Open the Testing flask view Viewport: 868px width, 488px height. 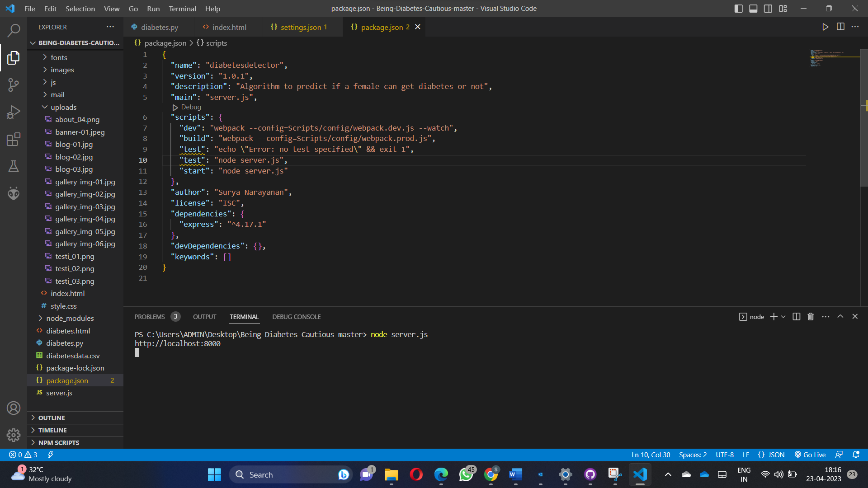[x=14, y=166]
